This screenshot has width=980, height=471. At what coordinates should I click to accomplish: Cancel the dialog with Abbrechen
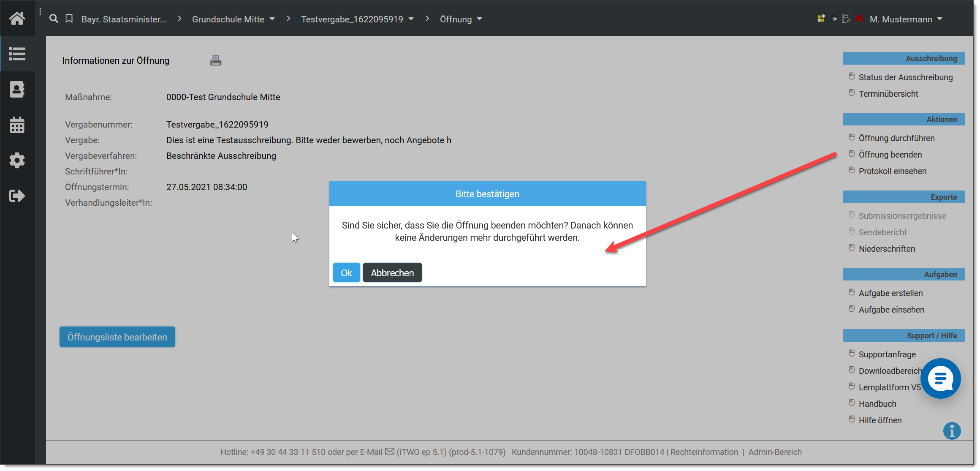tap(392, 273)
